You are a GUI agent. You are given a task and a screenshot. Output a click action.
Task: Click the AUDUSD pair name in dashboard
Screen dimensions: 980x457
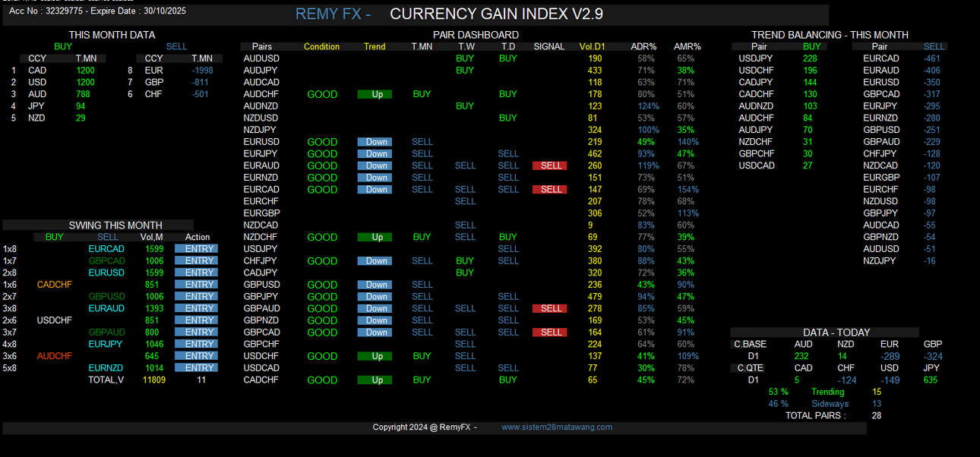coord(261,58)
